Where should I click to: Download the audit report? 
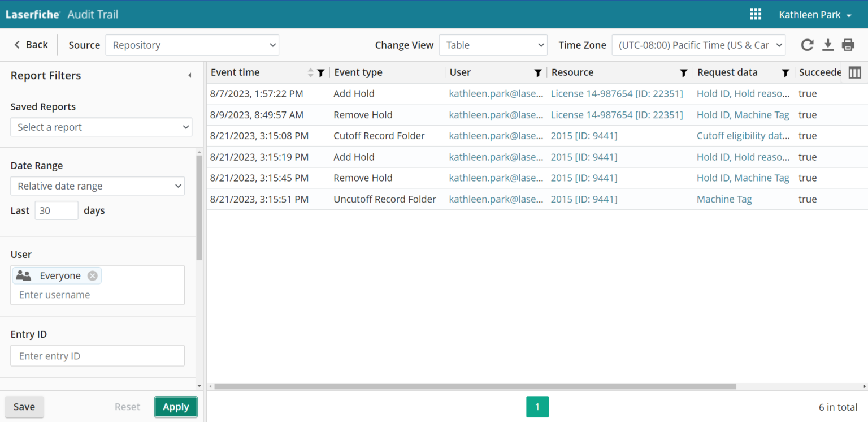click(828, 45)
